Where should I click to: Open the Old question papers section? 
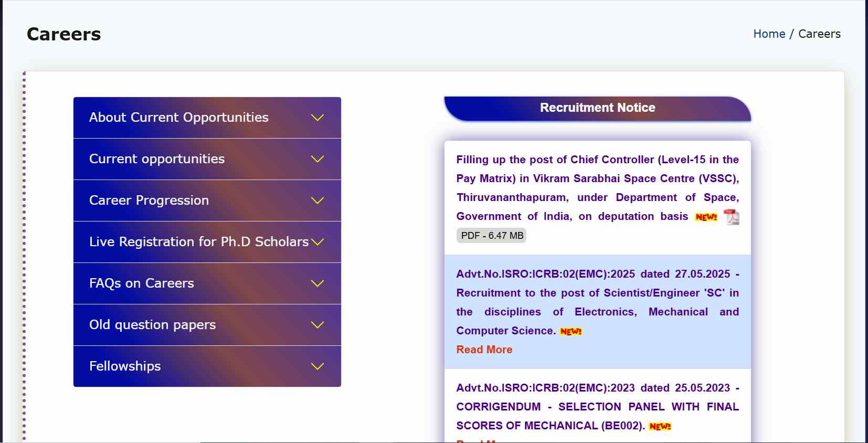coord(152,325)
